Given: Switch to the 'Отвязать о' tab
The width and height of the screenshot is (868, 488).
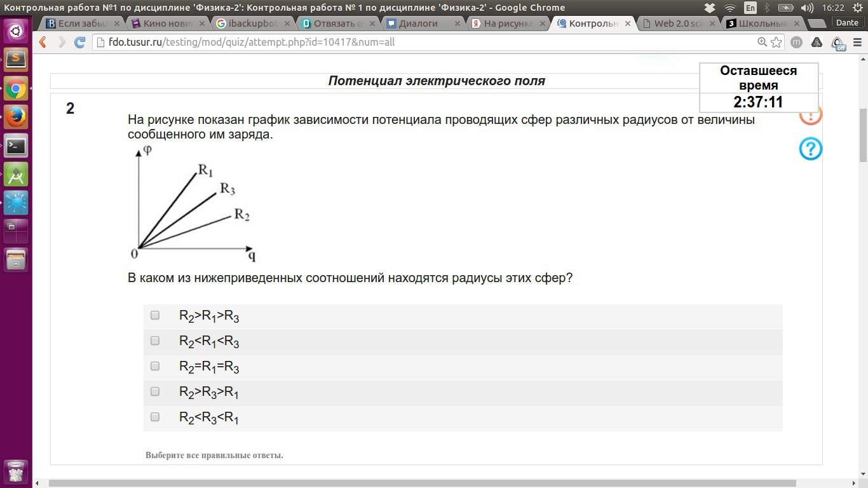Looking at the screenshot, I should click(337, 24).
